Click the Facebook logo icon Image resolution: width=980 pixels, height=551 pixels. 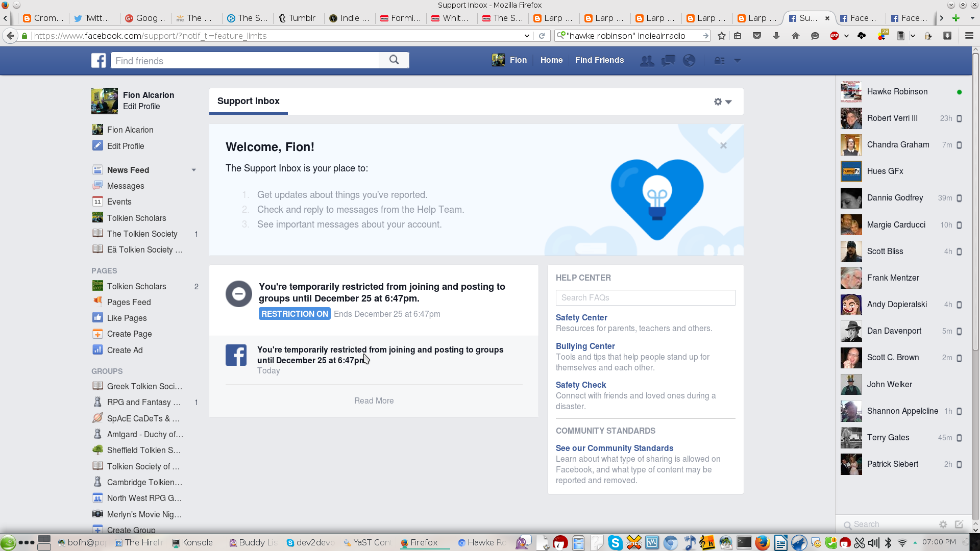coord(99,60)
